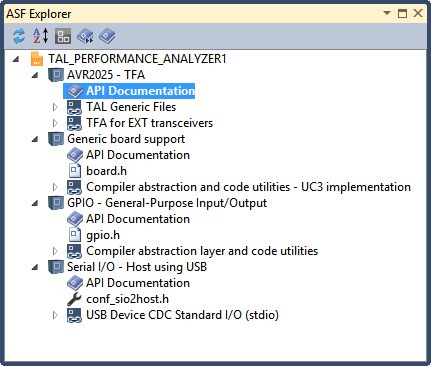The image size is (431, 366).
Task: Select the board.h file name
Action: pos(106,171)
